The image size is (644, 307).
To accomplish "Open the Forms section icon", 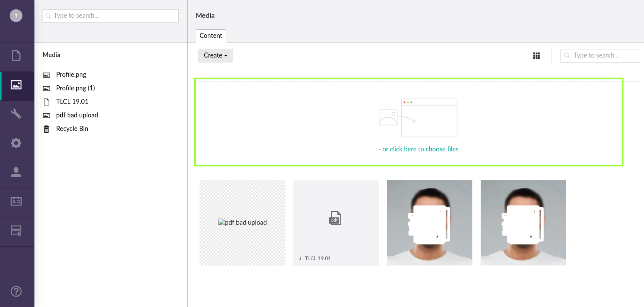I will tap(16, 231).
